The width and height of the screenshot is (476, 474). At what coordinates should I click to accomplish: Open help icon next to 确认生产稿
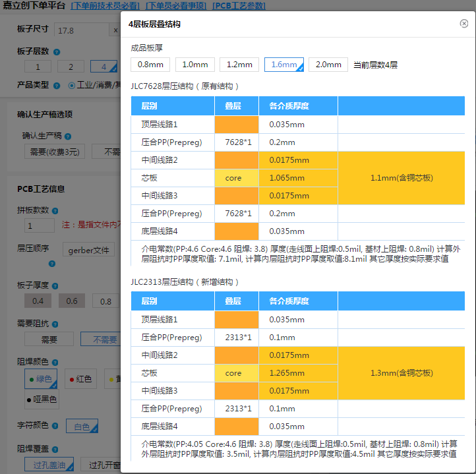(x=68, y=136)
